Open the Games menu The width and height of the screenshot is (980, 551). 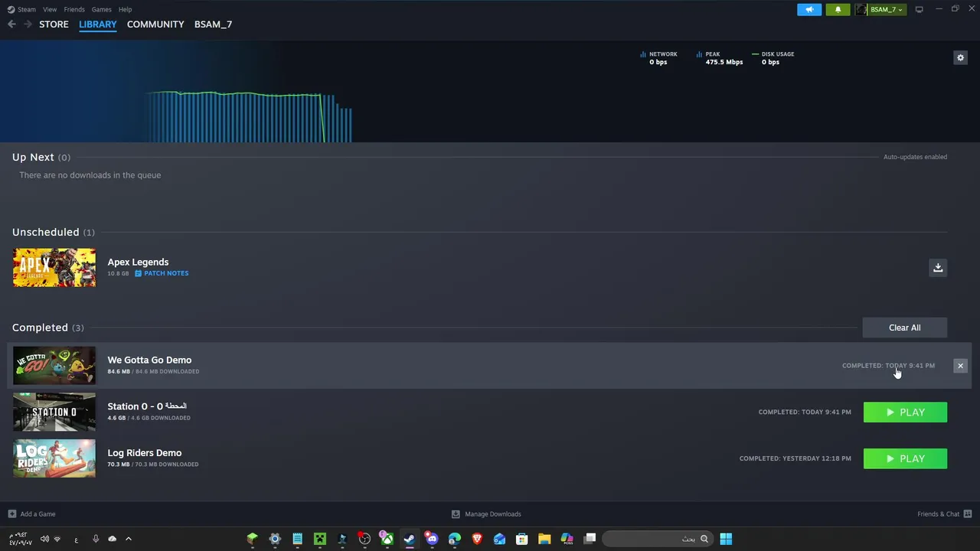coord(101,9)
